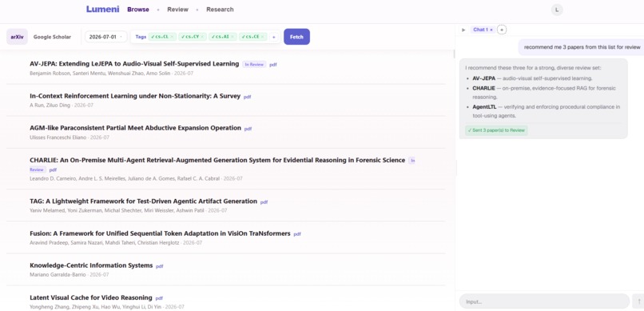Image resolution: width=644 pixels, height=311 pixels.
Task: Remove the cs.AI tag
Action: click(232, 37)
